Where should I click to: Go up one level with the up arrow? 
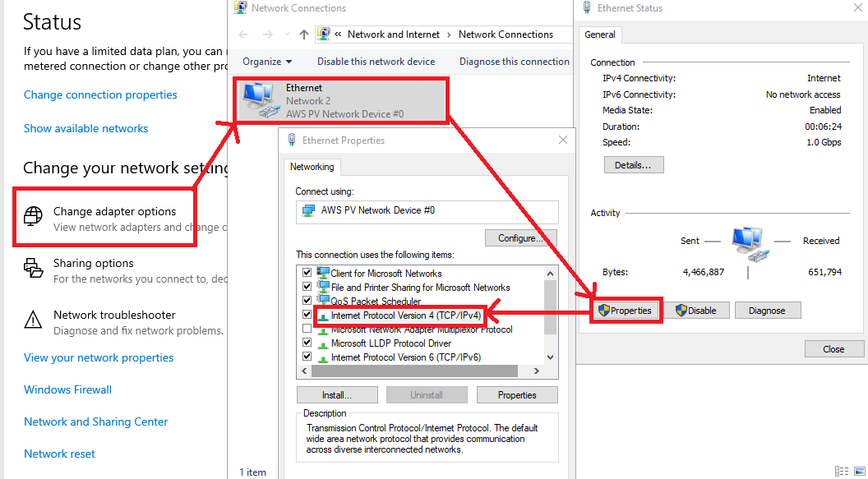(x=303, y=35)
